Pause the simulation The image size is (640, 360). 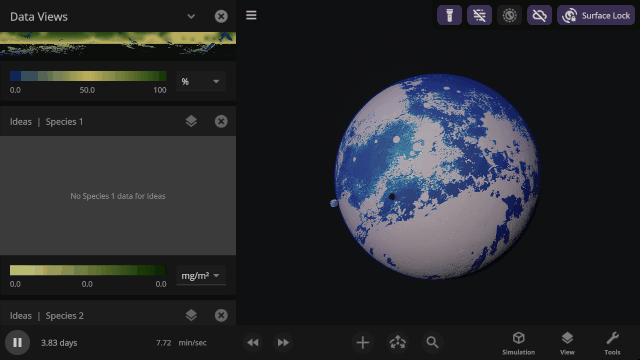17,342
